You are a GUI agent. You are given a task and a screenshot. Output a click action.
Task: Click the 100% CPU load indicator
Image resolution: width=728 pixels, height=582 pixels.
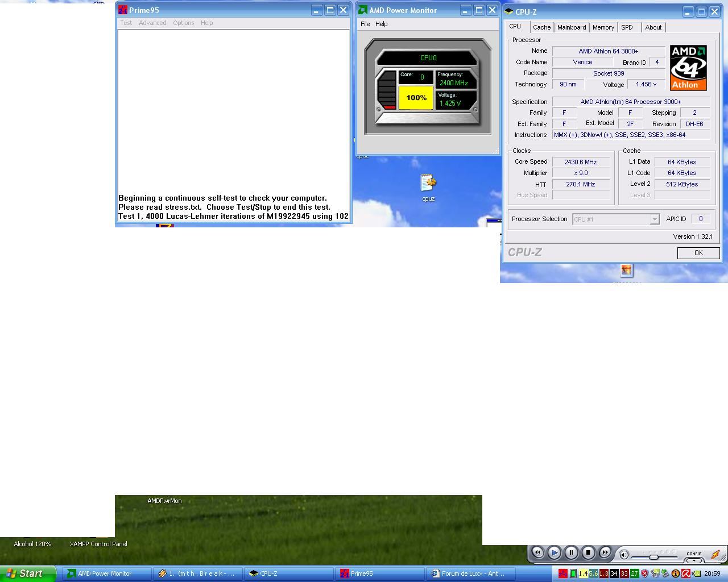(416, 98)
